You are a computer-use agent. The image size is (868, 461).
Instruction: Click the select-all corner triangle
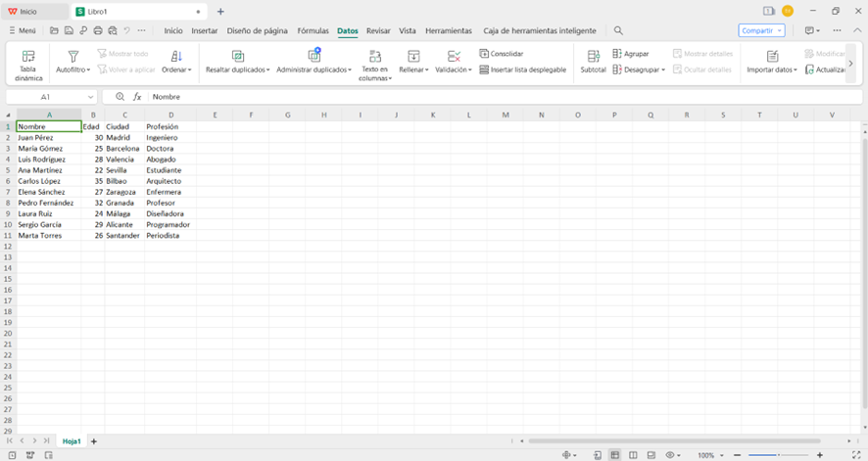click(x=8, y=115)
